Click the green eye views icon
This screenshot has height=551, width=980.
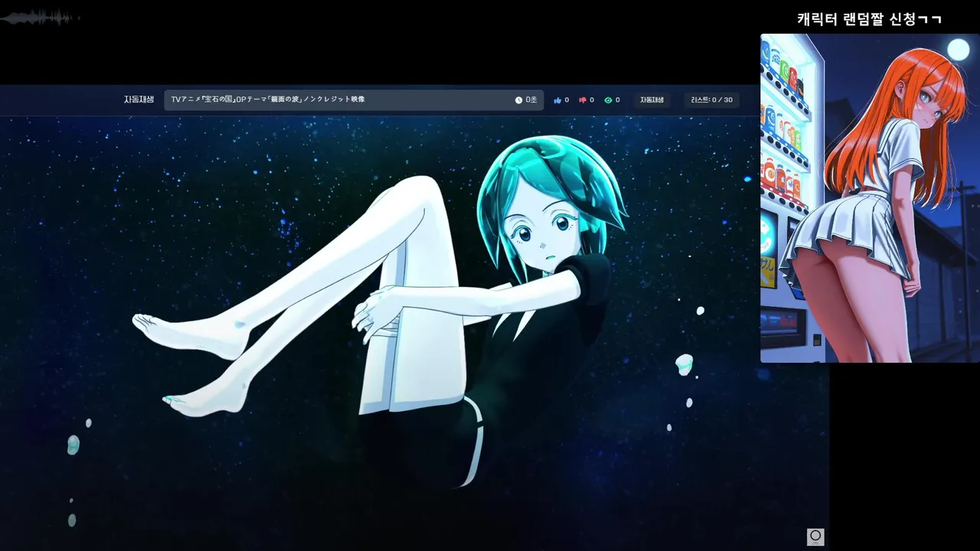(x=608, y=100)
